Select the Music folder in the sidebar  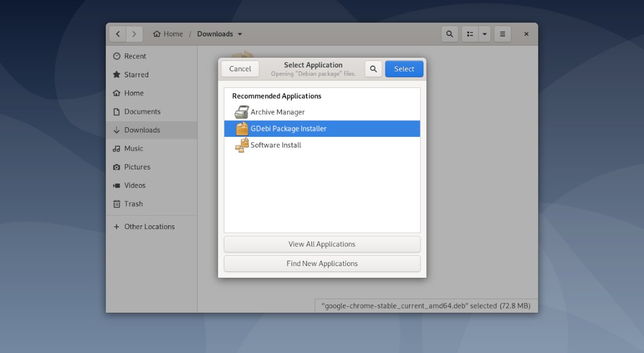click(x=134, y=148)
